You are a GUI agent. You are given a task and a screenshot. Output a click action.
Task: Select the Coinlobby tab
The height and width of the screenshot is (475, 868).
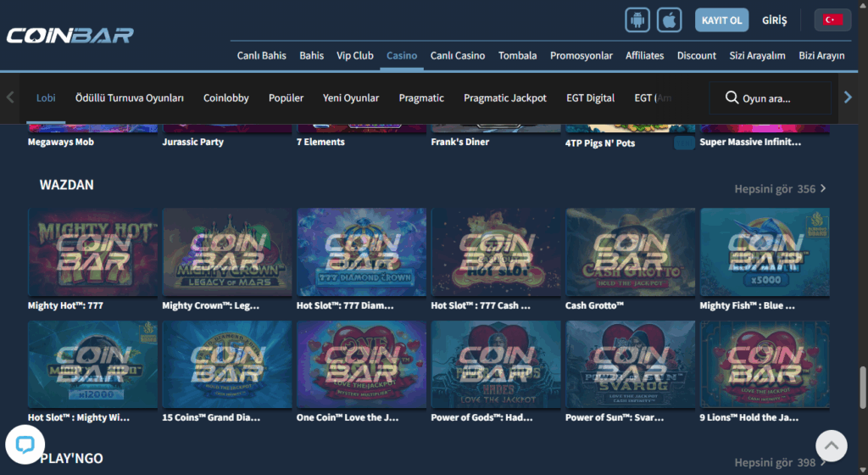[225, 98]
